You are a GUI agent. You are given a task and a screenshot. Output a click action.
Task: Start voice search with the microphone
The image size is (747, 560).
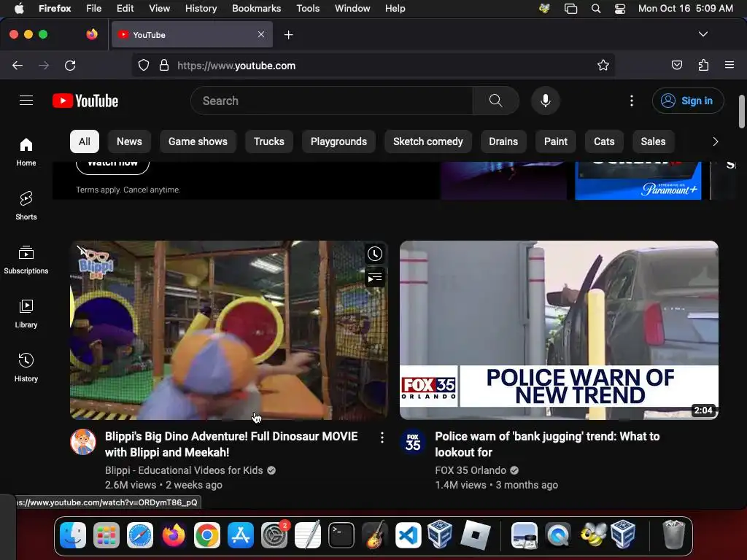(x=546, y=101)
